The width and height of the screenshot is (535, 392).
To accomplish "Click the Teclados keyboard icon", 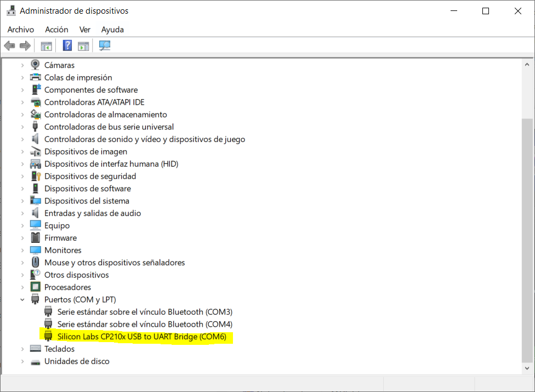I will pos(36,349).
